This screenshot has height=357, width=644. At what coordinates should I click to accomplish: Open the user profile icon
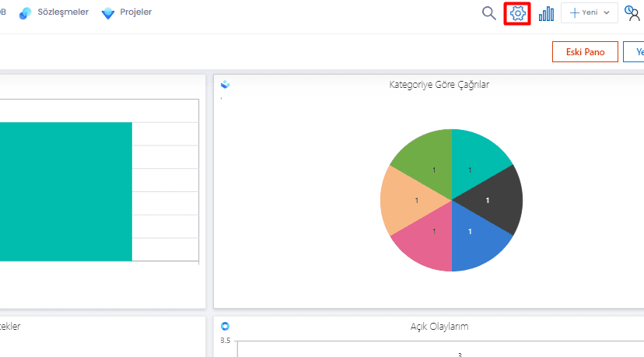(x=632, y=13)
